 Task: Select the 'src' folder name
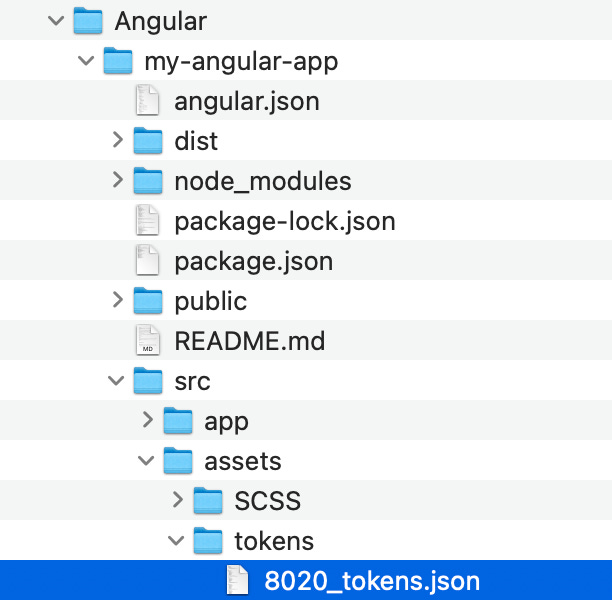coord(192,382)
